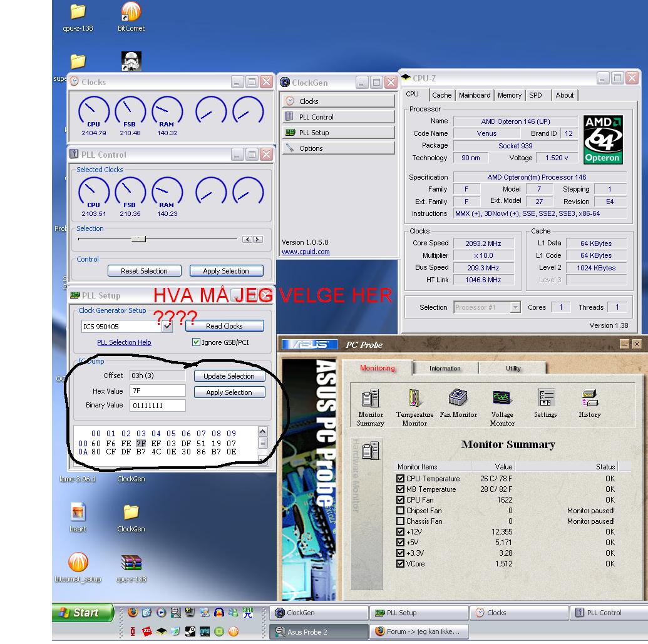The image size is (648, 644).
Task: Click Read Clocks in PLL Setup
Action: [224, 326]
